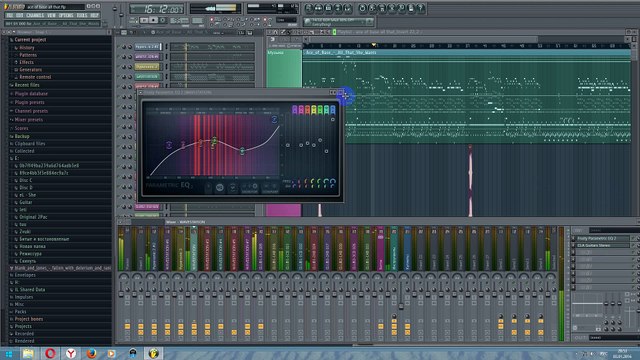Click the cyan EQ band node on curve
Screen dimensions: 640x360
[242, 151]
